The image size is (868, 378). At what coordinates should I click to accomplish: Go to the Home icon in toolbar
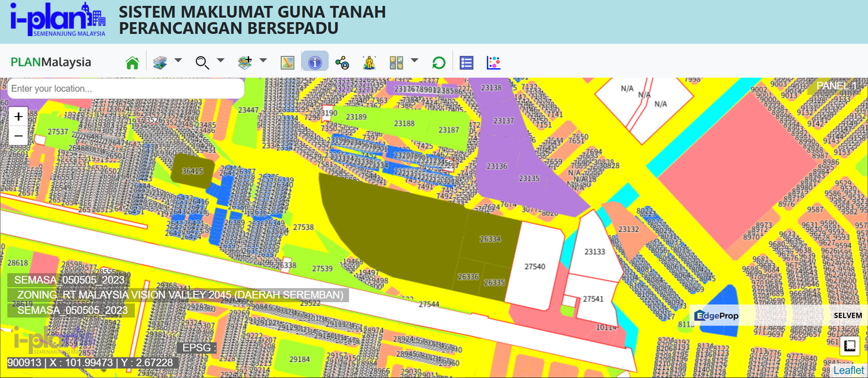132,63
